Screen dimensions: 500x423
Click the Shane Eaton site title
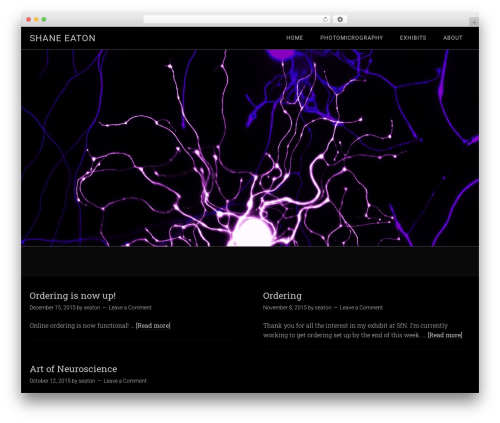click(x=63, y=38)
